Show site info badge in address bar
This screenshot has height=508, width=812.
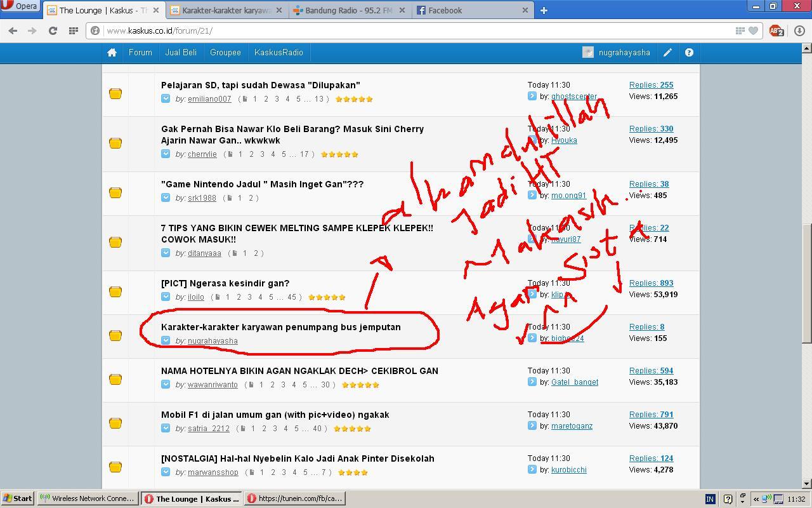click(x=95, y=30)
